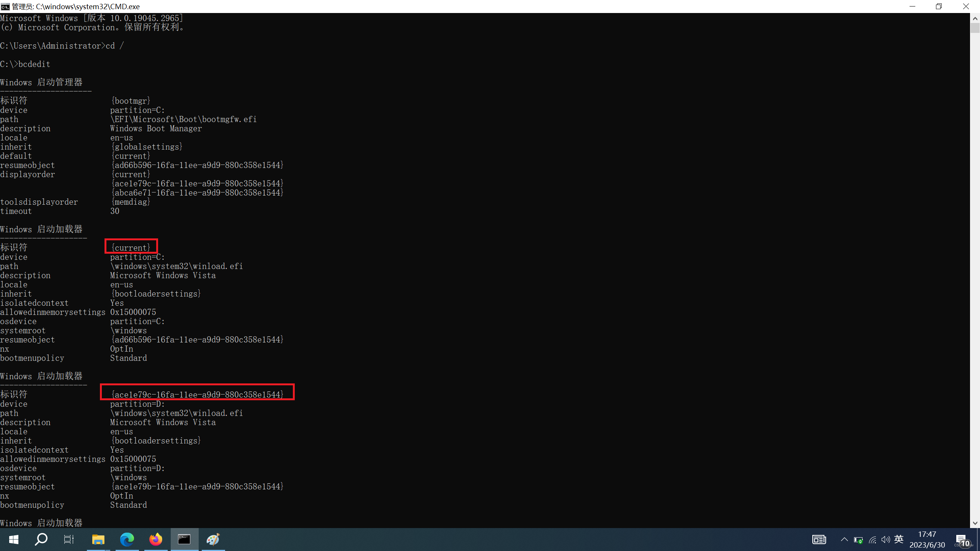980x551 pixels.
Task: Open File Explorer from the taskbar
Action: tap(98, 540)
